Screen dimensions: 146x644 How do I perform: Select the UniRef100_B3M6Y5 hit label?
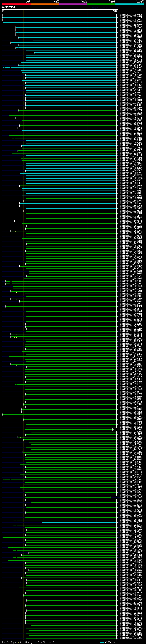(x=131, y=334)
